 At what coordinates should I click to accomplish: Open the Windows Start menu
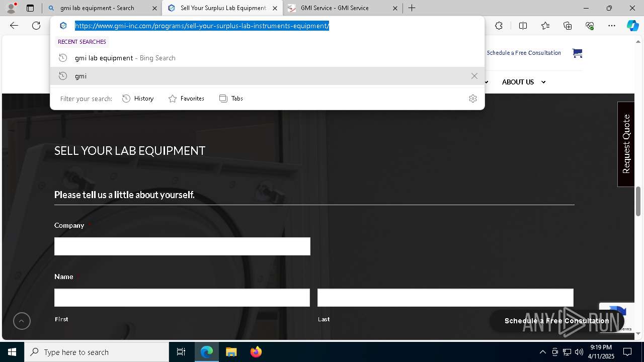click(12, 352)
